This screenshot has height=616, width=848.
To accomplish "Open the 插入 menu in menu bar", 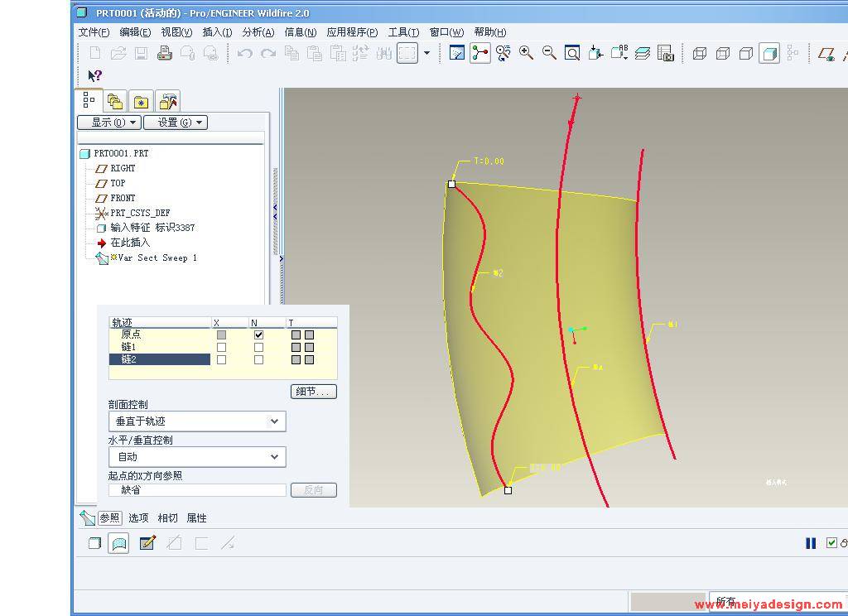I will pos(217,32).
